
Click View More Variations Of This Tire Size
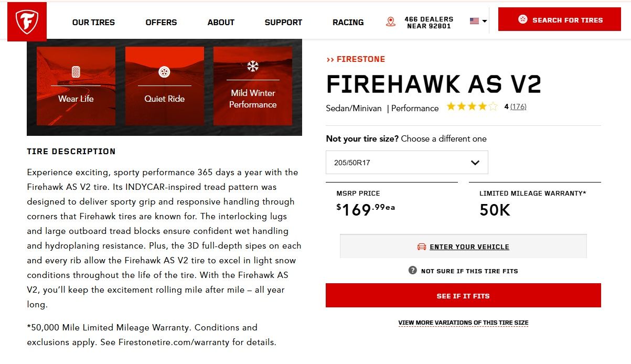[463, 323]
